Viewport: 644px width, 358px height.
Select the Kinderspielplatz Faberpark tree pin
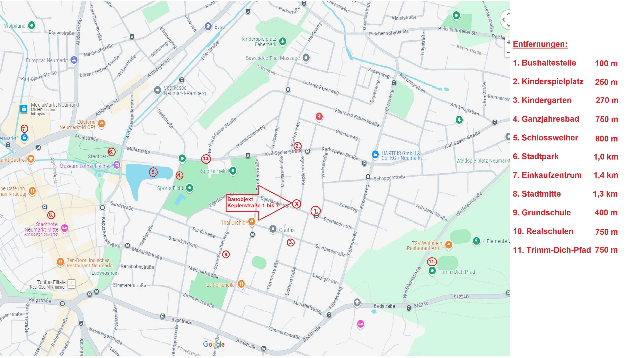[282, 41]
